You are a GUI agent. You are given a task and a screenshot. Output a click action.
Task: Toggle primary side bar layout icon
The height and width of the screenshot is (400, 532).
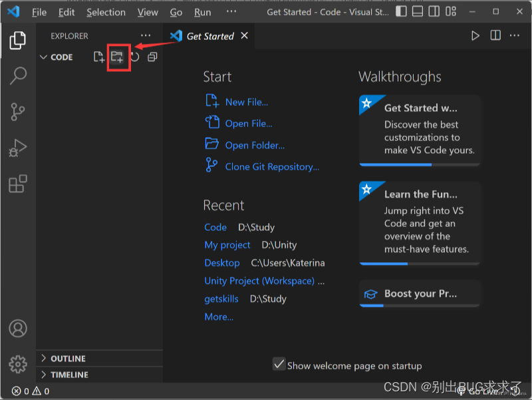click(401, 11)
